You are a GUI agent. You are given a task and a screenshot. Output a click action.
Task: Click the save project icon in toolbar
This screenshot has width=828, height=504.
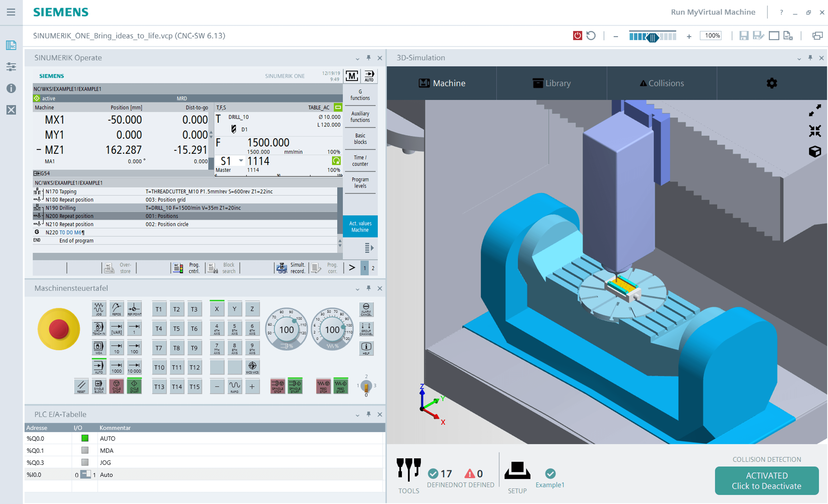click(744, 36)
